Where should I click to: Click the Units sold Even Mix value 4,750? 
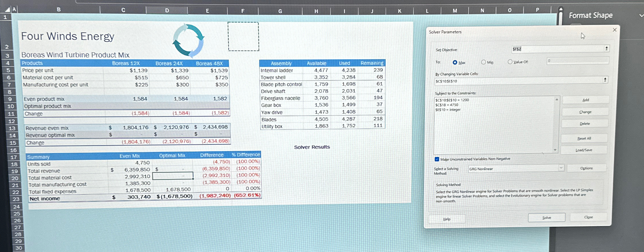pos(142,162)
